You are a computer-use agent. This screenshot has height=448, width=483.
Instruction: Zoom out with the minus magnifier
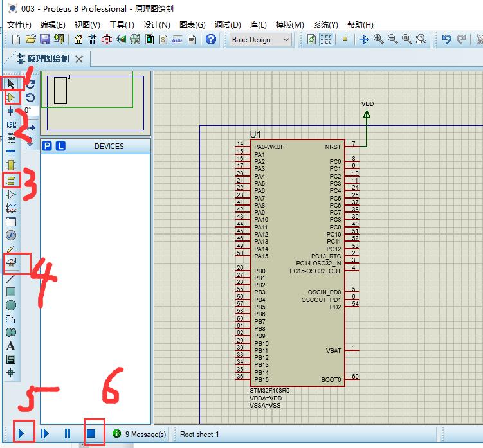coord(393,39)
